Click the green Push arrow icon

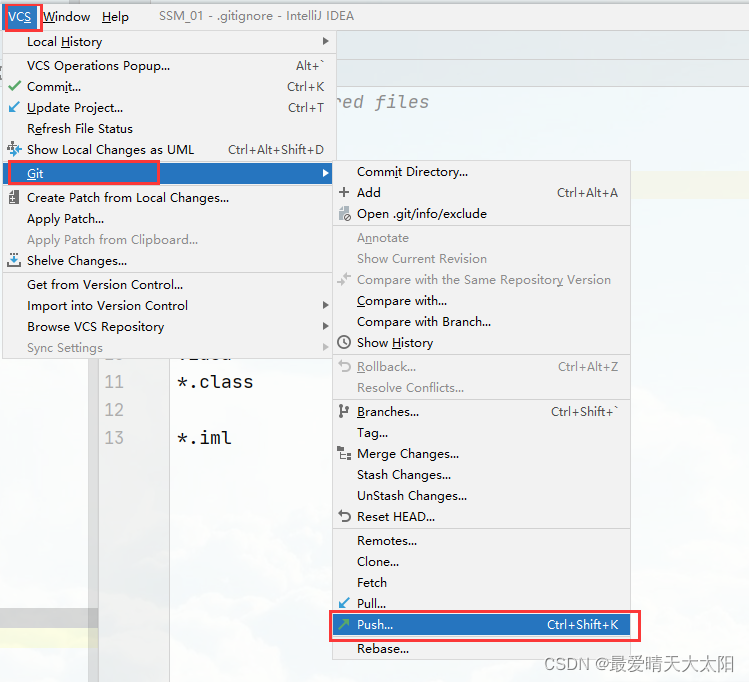(343, 624)
